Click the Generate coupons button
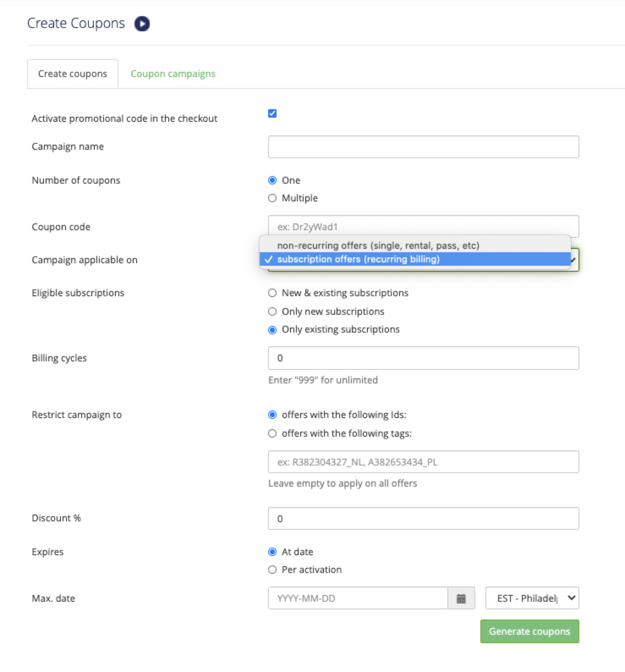The width and height of the screenshot is (625, 672). pos(529,631)
